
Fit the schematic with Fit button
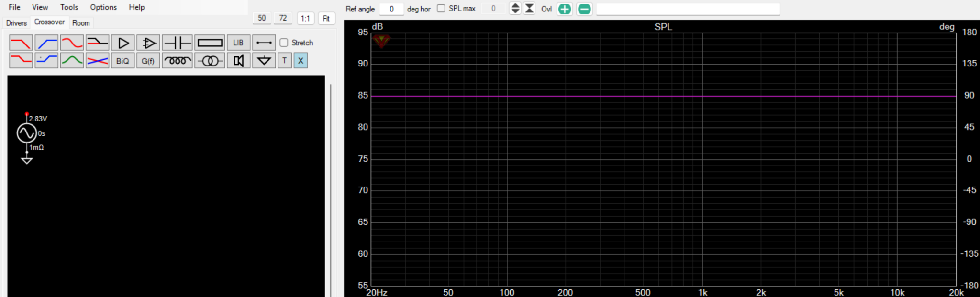tap(326, 19)
